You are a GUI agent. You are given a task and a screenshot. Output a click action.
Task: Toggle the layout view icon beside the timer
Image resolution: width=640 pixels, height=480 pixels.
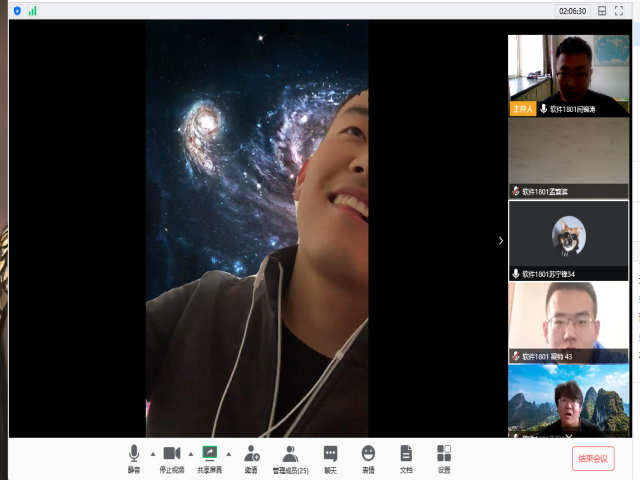tap(602, 11)
